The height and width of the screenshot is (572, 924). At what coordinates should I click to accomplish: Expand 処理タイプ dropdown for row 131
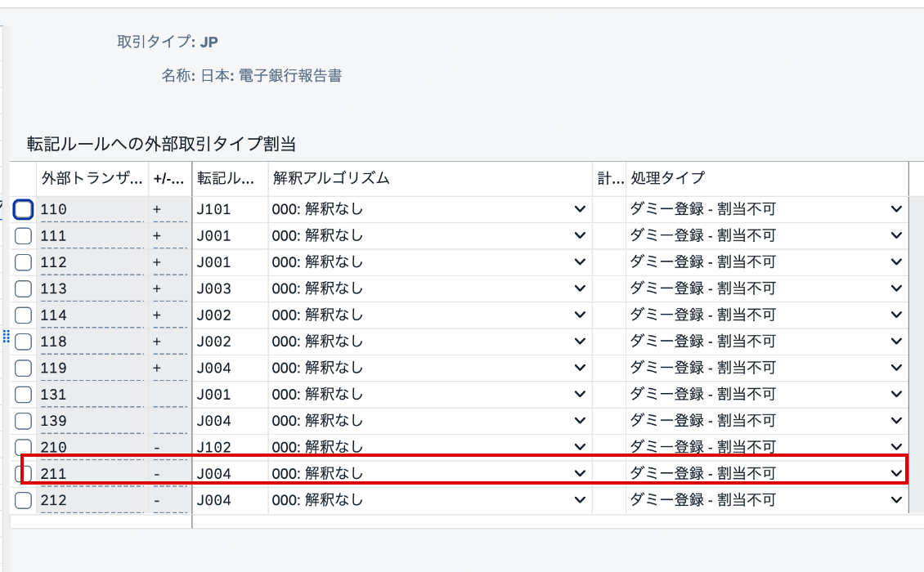(x=896, y=395)
